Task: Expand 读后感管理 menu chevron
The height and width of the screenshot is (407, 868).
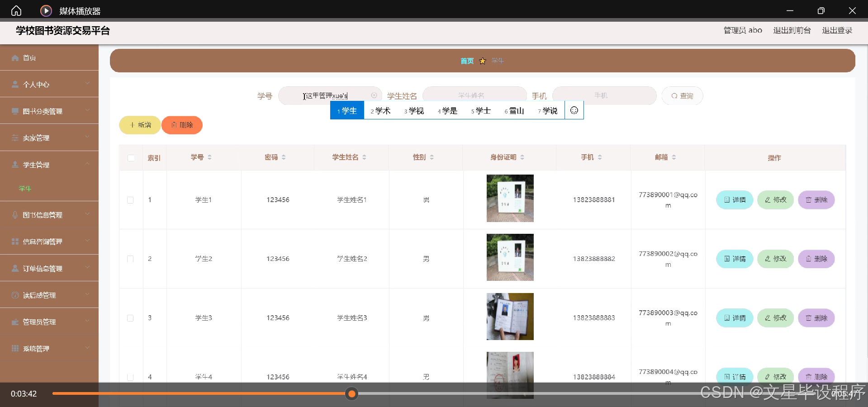Action: [x=87, y=294]
